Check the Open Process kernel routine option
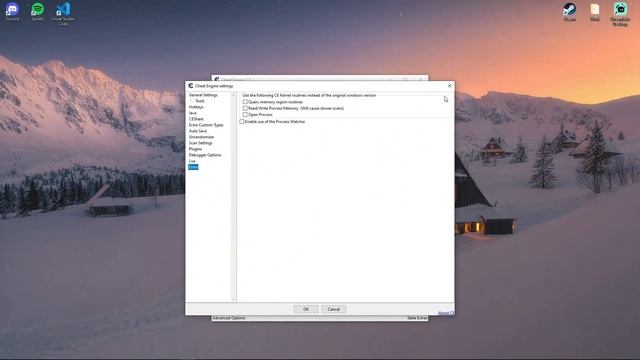This screenshot has width=640, height=360. click(x=245, y=115)
